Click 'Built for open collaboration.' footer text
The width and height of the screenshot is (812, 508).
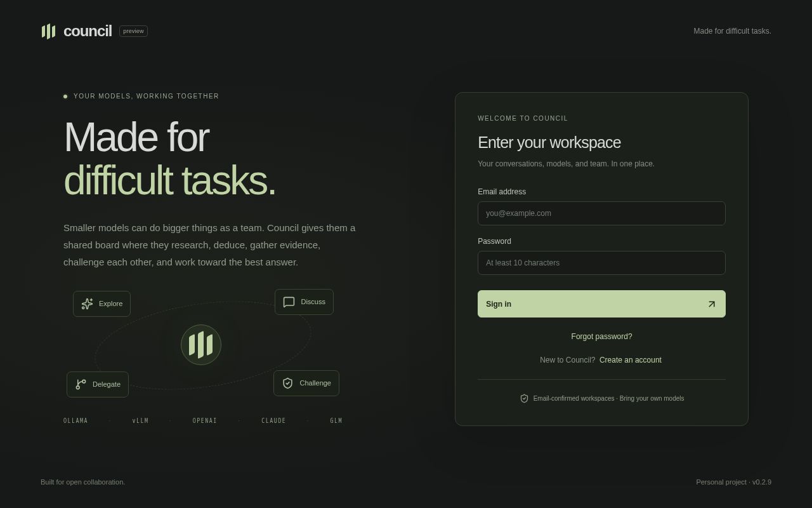coord(83,482)
